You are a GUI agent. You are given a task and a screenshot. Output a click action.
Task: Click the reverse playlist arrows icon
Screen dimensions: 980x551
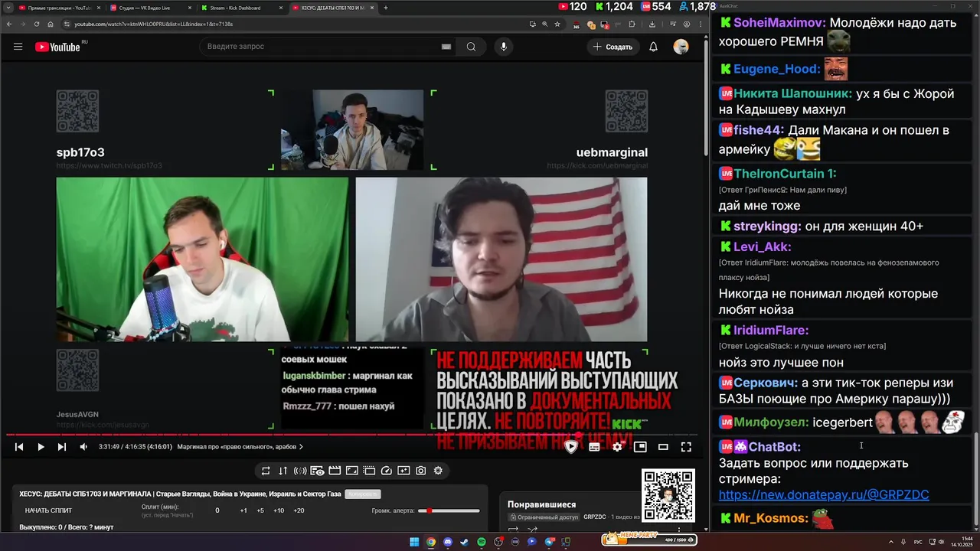point(283,471)
